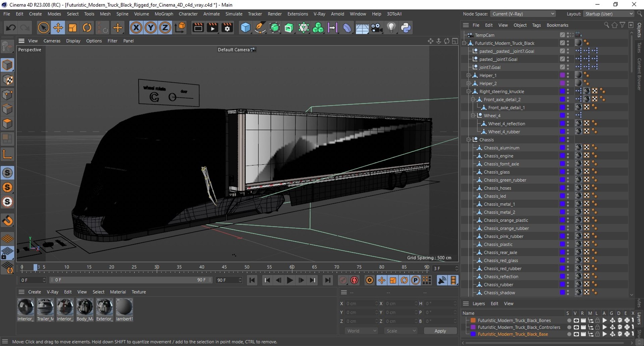Open the Simulate menu
This screenshot has height=346, width=644.
click(234, 14)
